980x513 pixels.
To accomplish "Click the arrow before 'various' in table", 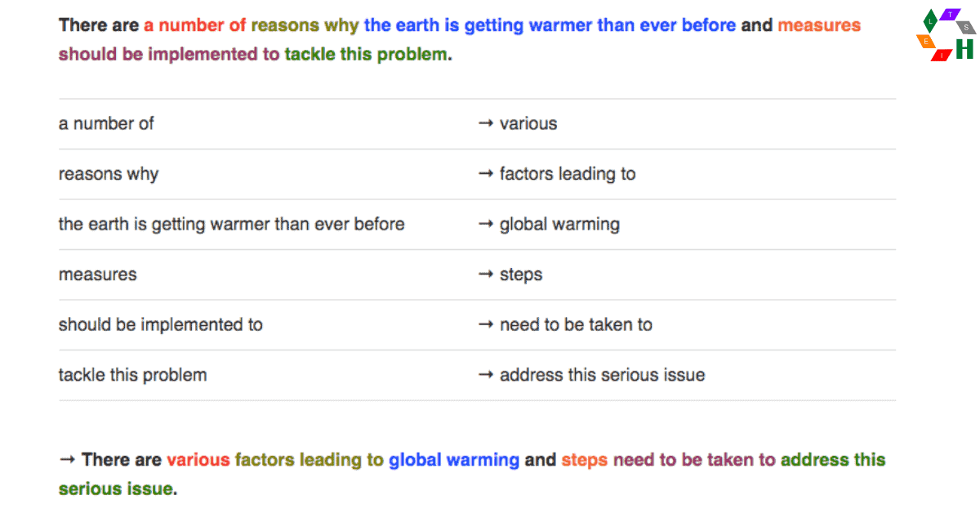I will click(x=486, y=124).
